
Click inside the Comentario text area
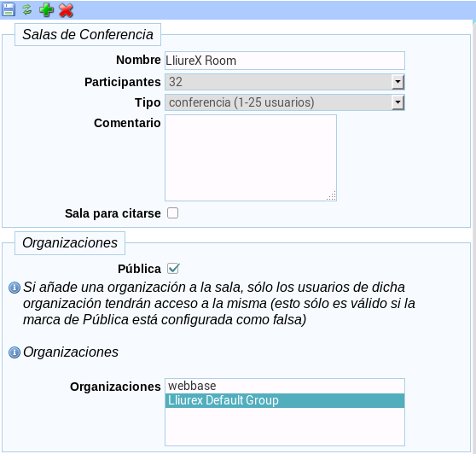(x=251, y=158)
